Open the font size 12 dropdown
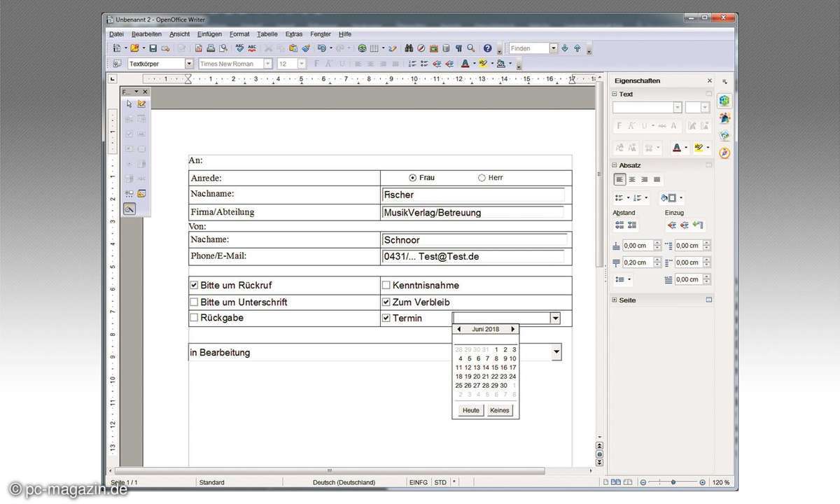Viewport: 840px width, 504px height. (x=302, y=64)
